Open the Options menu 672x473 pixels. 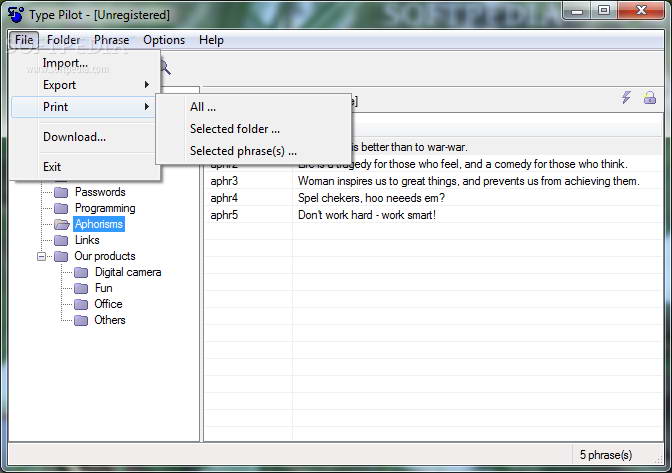[164, 40]
